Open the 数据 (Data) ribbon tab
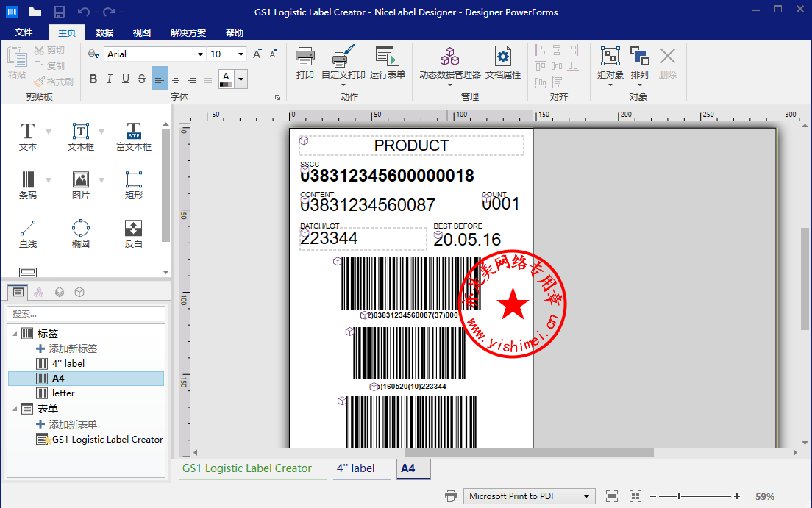The image size is (812, 508). point(104,32)
